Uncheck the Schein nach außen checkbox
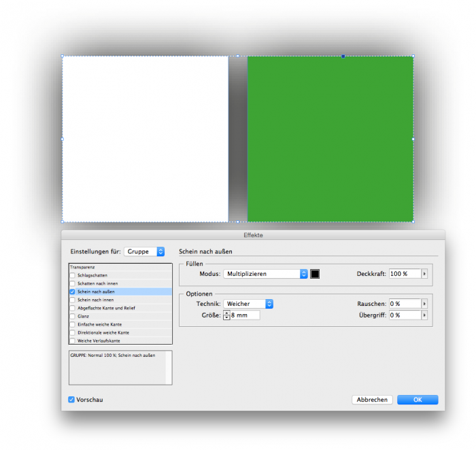The height and width of the screenshot is (450, 476). click(72, 292)
